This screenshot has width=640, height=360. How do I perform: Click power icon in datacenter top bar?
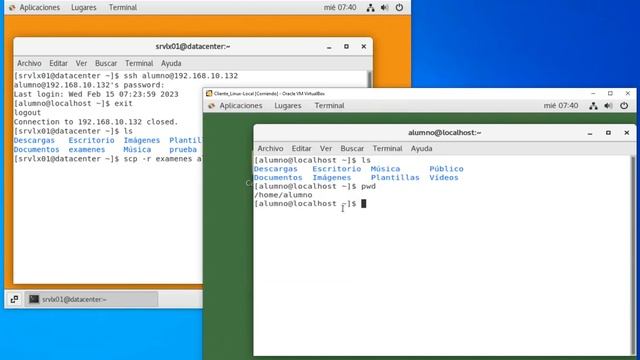(x=399, y=7)
